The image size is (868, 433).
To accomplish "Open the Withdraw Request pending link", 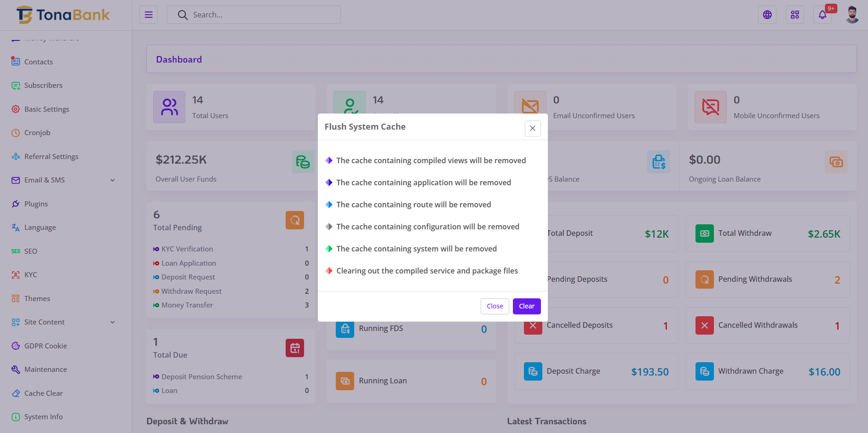I will (x=191, y=291).
